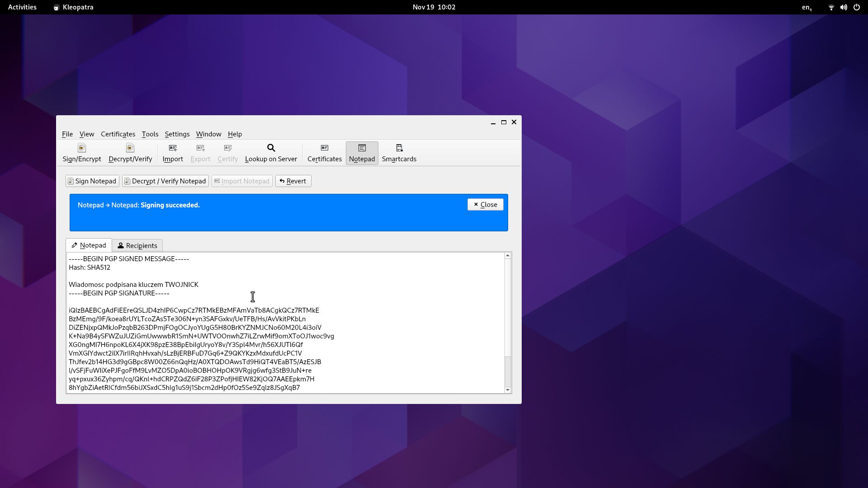Toggle the Notepad toolbar view

click(x=362, y=153)
